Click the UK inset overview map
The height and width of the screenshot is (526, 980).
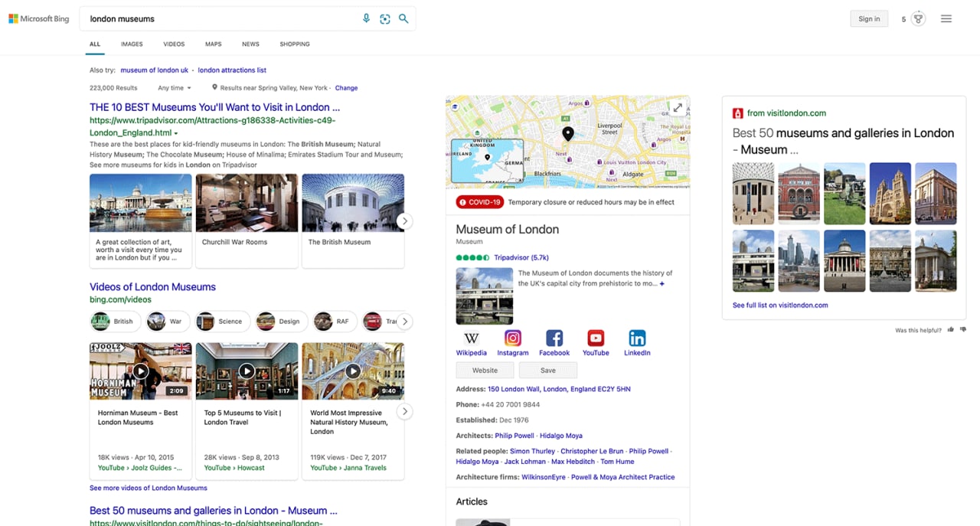487,161
